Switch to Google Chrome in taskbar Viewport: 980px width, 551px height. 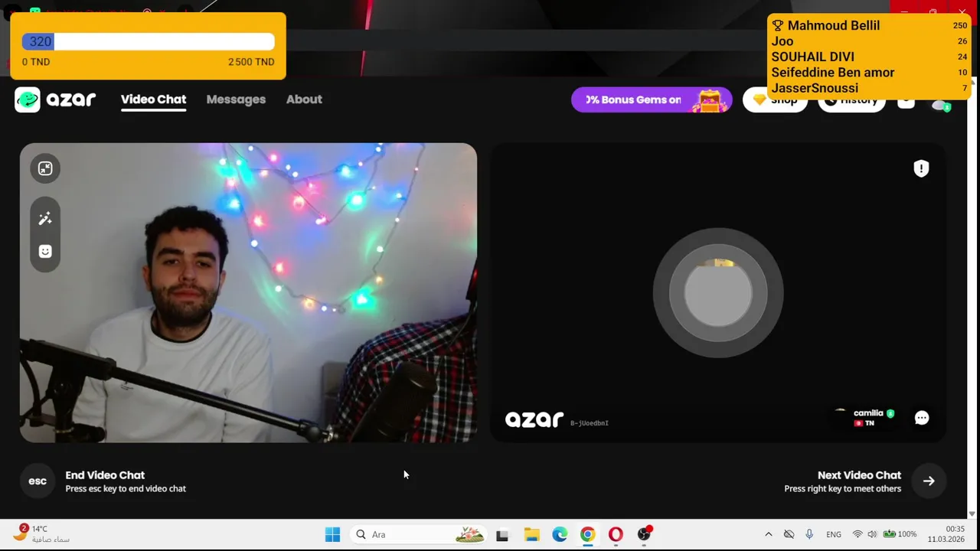pos(587,534)
